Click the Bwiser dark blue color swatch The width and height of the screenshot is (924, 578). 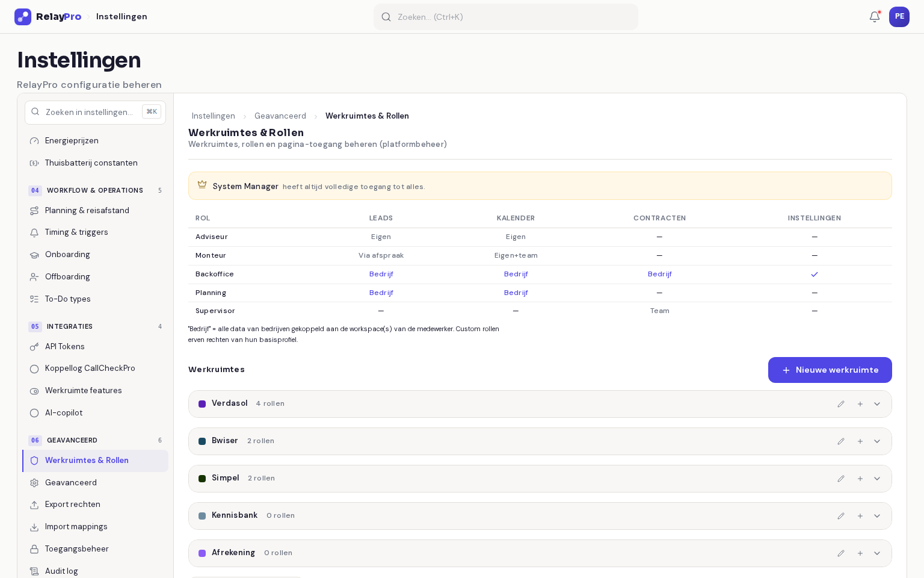202,441
